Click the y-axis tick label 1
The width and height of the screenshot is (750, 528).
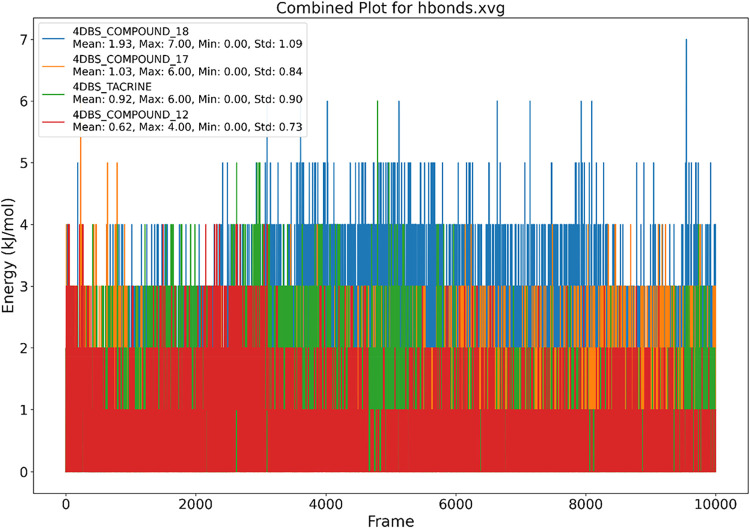pyautogui.click(x=23, y=410)
